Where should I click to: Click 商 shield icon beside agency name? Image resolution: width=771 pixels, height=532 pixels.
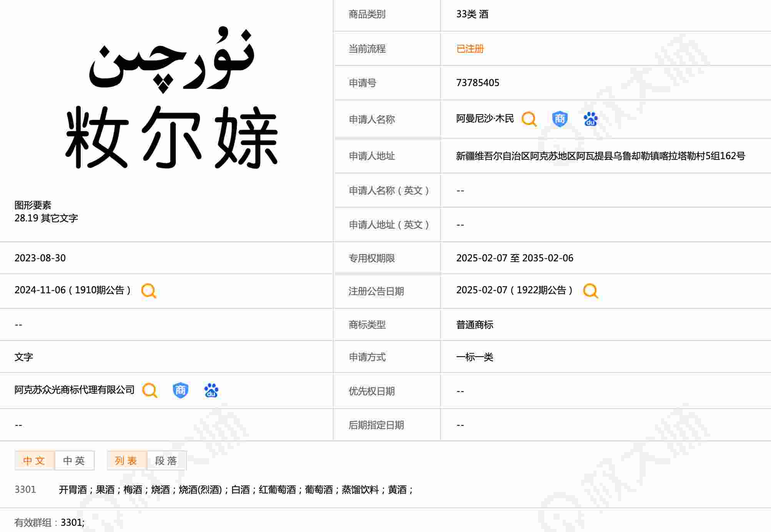180,390
